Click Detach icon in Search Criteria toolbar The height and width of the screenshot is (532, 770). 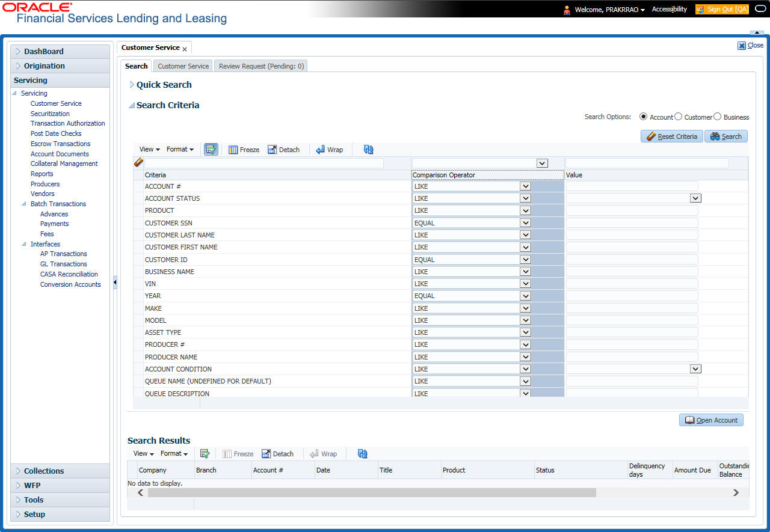coord(272,150)
